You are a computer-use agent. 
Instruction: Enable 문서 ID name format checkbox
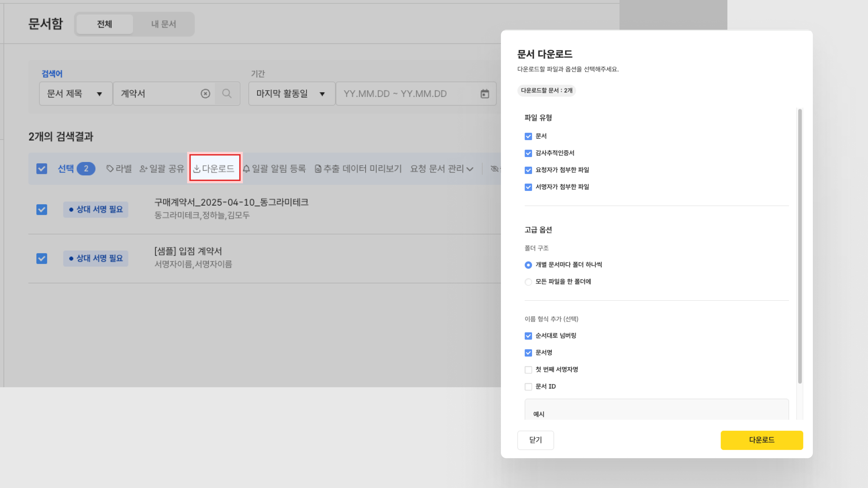[x=528, y=387]
